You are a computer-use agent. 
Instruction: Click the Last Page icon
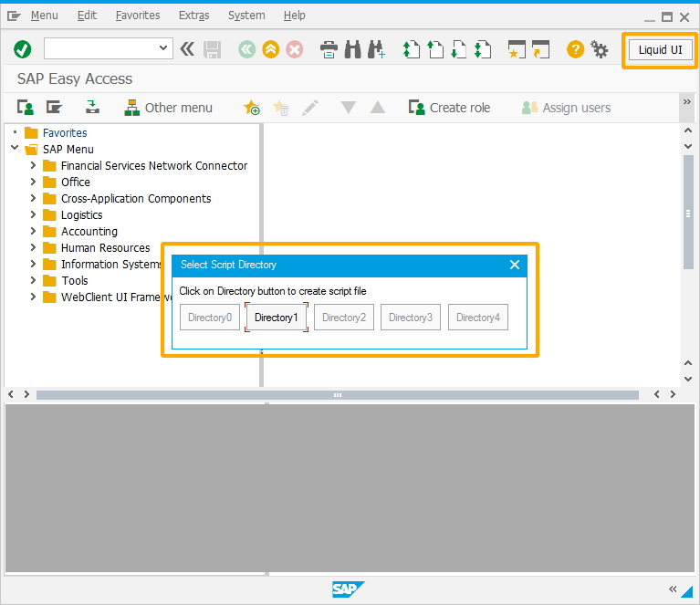point(483,49)
